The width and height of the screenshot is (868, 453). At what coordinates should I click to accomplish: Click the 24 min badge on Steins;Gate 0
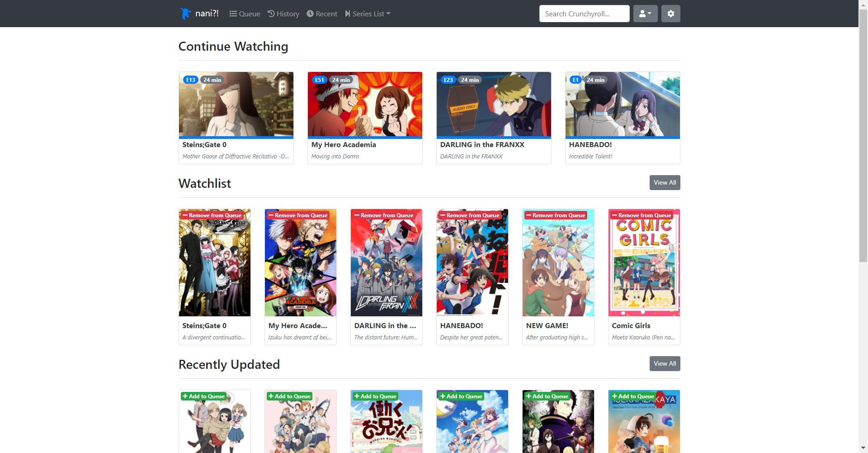[x=212, y=80]
